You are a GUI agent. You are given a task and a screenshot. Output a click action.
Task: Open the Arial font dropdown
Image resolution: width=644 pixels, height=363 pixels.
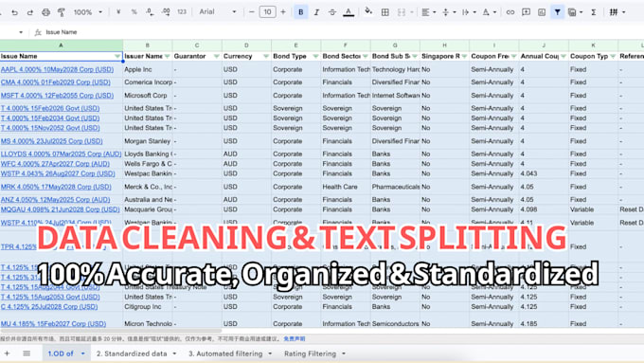point(218,12)
